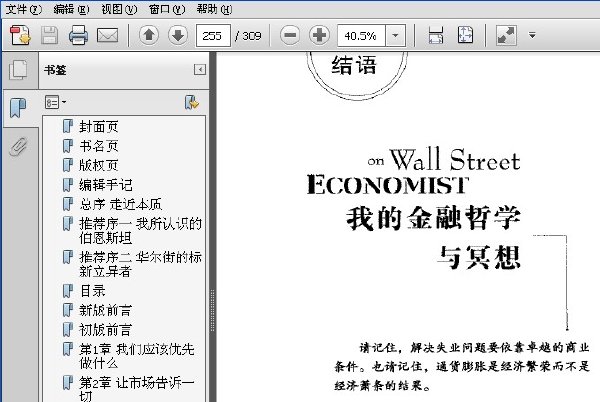Collapse the bookmarks panel with arrow button
Screen dimensions: 600x402
coord(200,70)
